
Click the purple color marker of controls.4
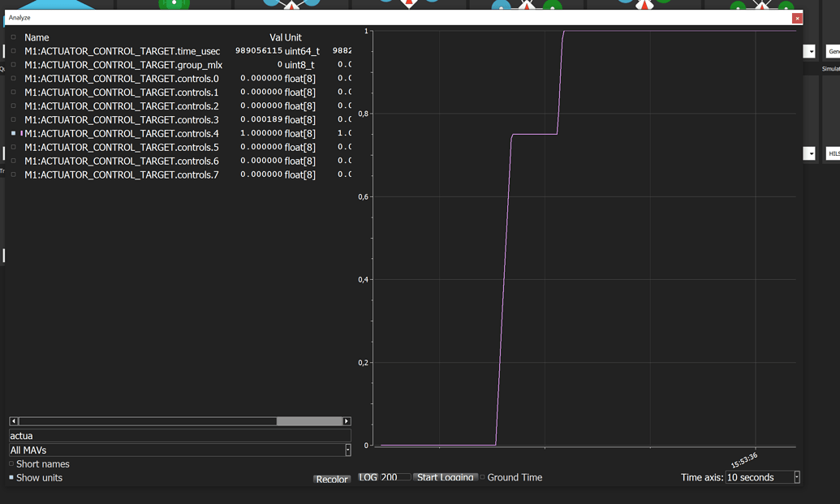click(x=21, y=133)
